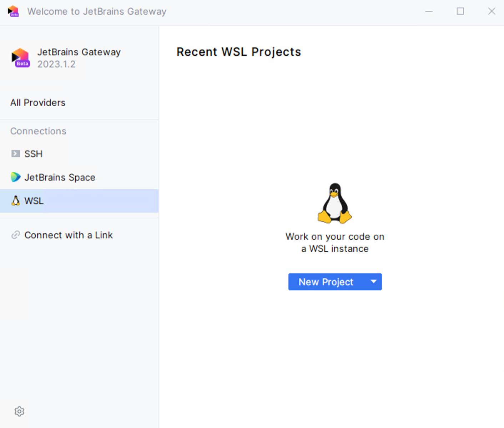Click the WSL penguin sidebar icon

pos(15,200)
